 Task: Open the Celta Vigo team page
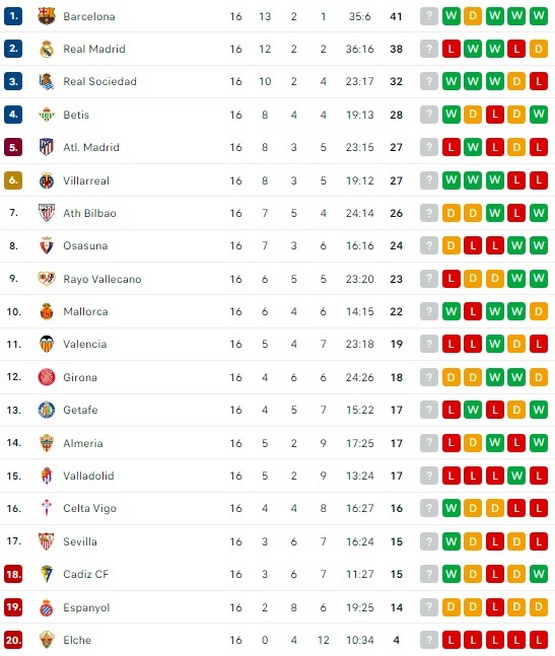point(90,508)
